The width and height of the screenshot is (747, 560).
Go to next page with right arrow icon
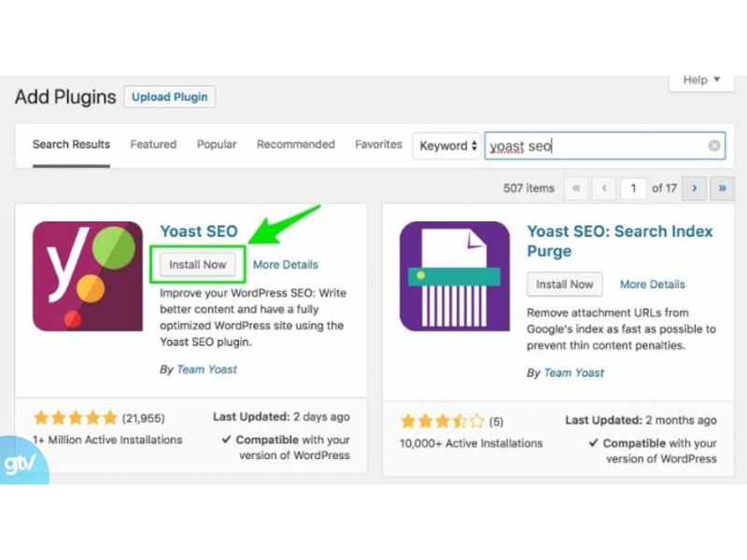694,188
